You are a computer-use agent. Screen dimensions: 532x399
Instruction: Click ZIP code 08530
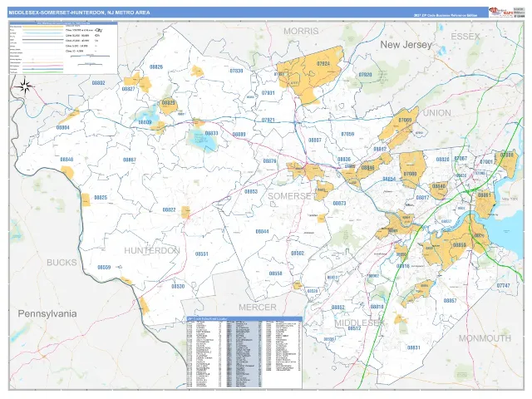coord(178,286)
